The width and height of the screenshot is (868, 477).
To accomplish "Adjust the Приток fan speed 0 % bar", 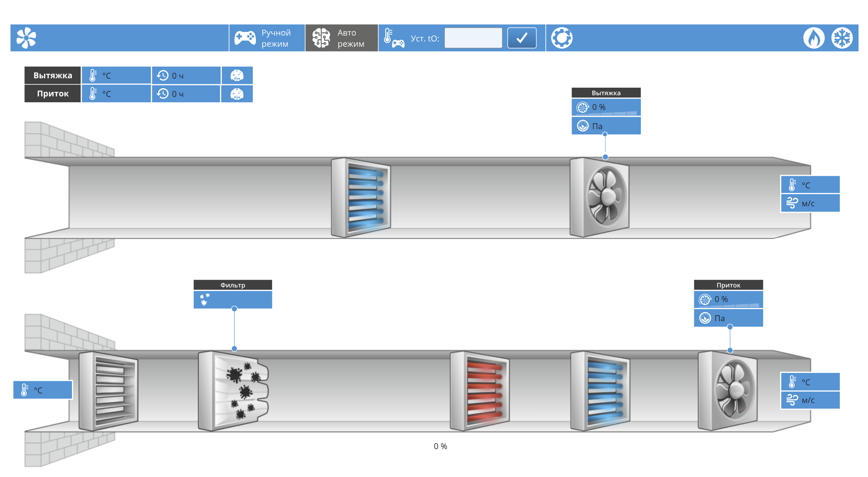I will click(x=728, y=299).
